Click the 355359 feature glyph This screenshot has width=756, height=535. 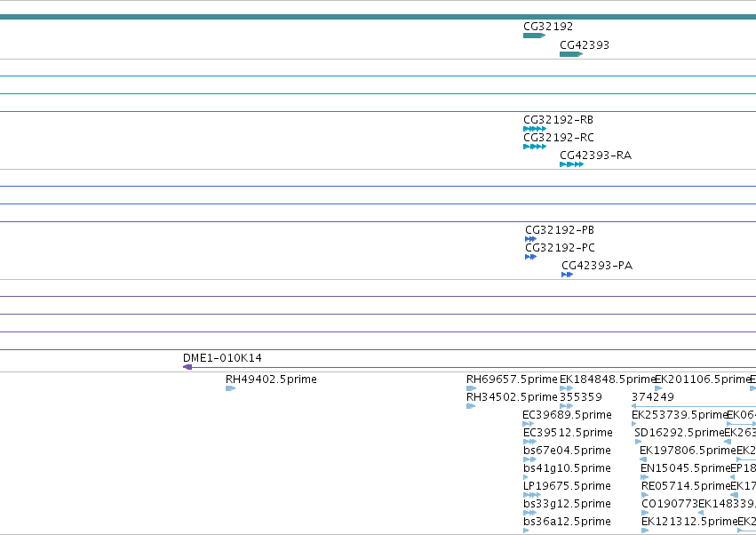(x=567, y=406)
